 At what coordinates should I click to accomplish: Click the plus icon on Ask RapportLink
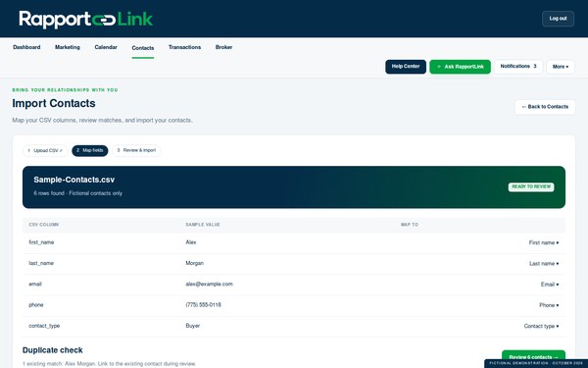(x=439, y=67)
